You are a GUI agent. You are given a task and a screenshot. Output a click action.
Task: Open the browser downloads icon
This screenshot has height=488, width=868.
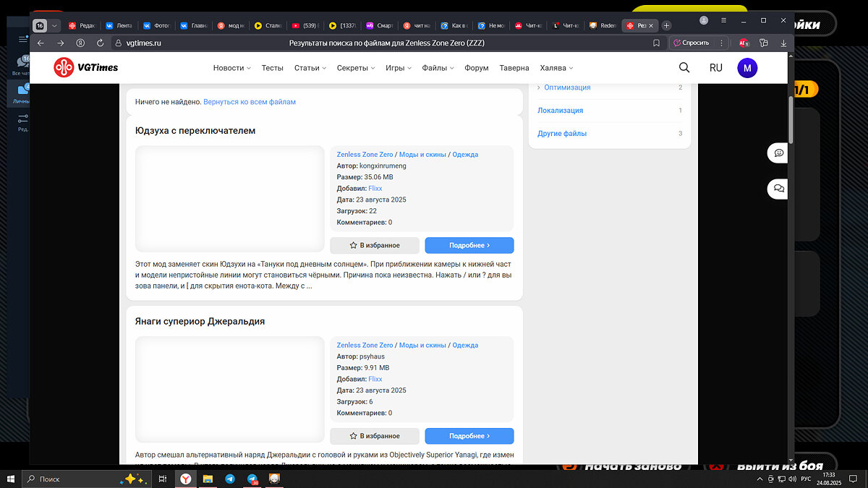tap(783, 43)
